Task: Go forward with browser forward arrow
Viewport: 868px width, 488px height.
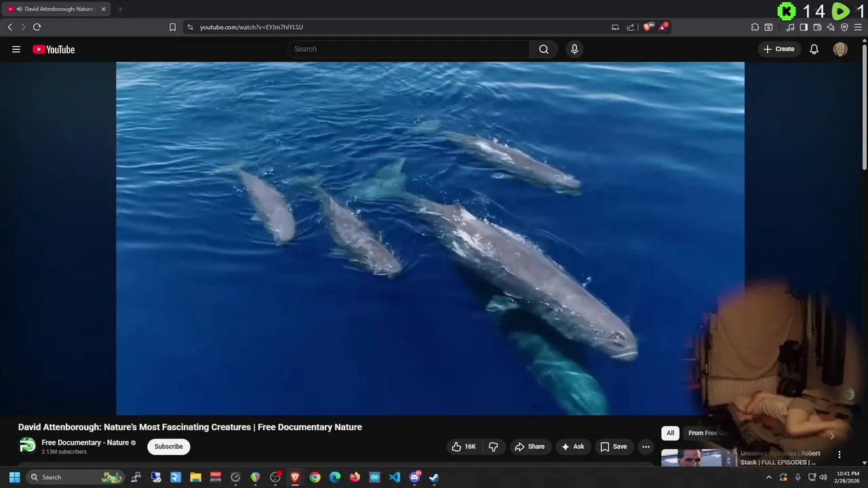Action: 23,27
